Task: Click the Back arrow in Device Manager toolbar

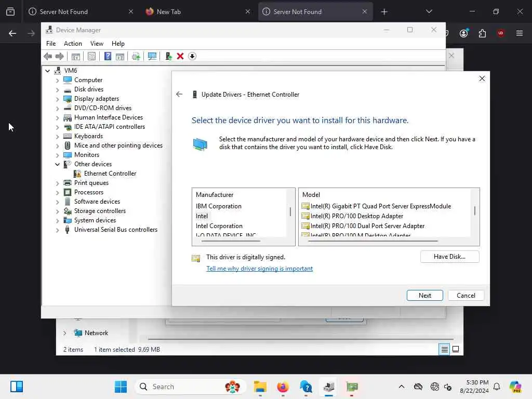Action: pyautogui.click(x=48, y=56)
